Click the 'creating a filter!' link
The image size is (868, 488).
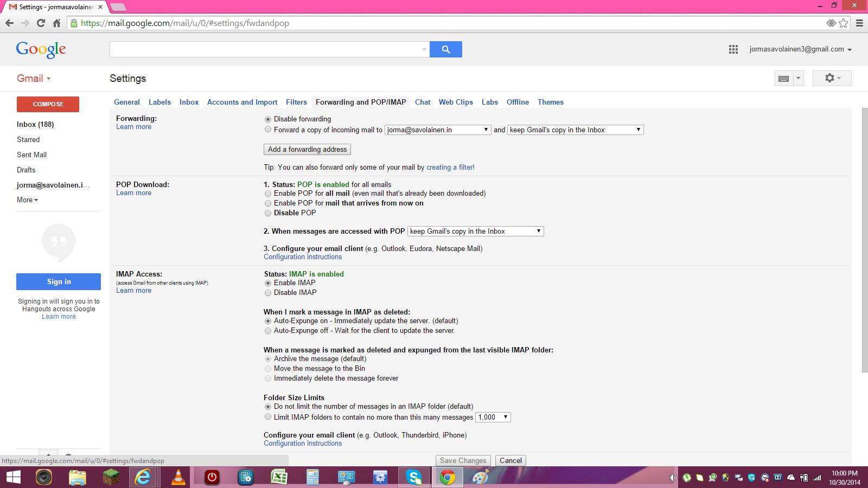pos(450,168)
